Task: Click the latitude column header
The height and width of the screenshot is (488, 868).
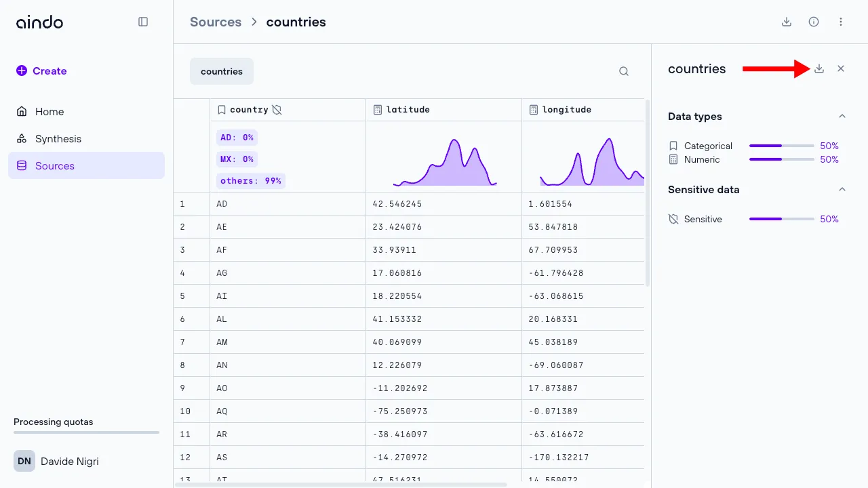Action: pos(443,110)
